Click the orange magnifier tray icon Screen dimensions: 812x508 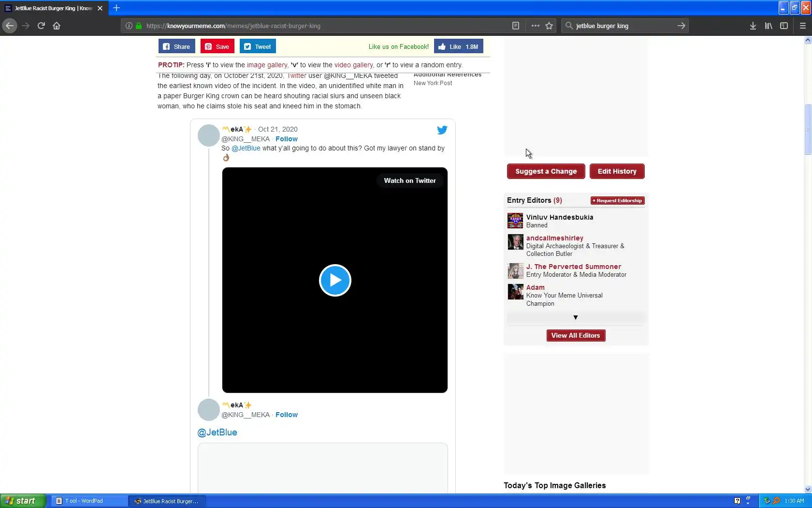776,501
